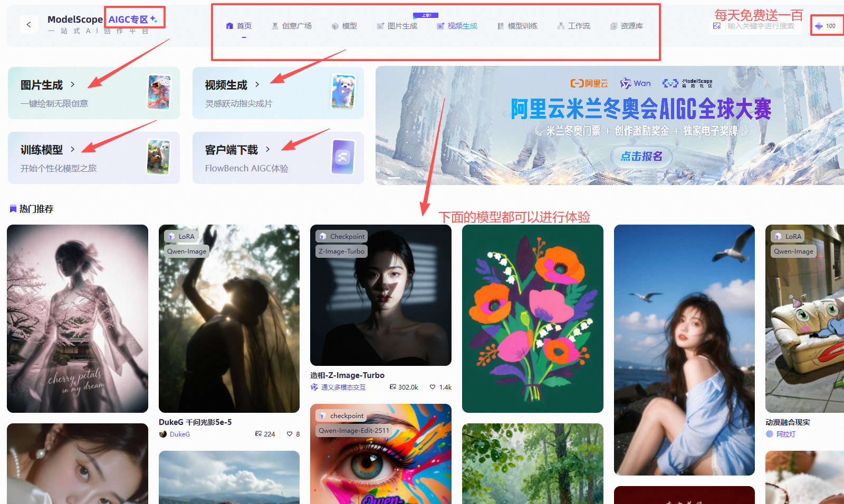Open the 首页 home tab
Viewport: 844px width, 504px height.
point(239,26)
